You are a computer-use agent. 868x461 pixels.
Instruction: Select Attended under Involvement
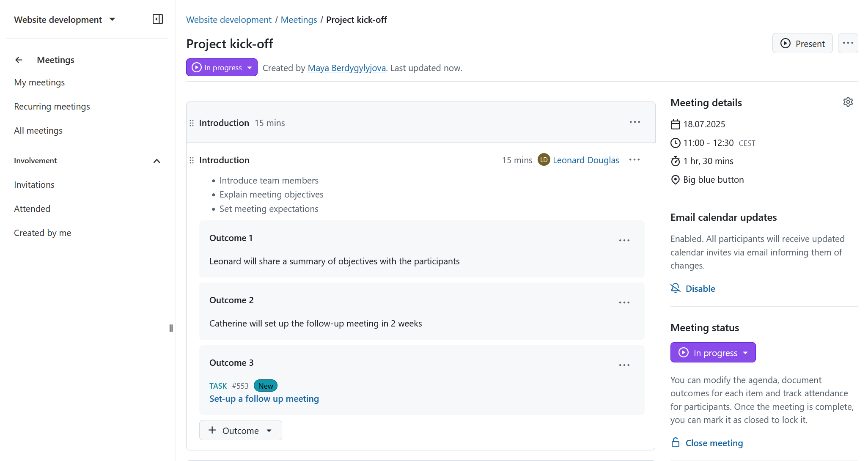tap(32, 209)
